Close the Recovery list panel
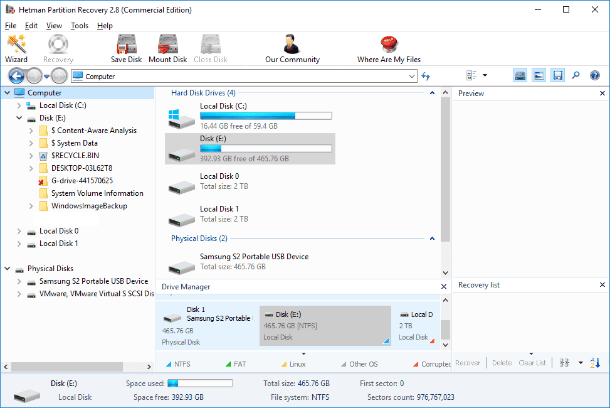This screenshot has width=610, height=408. [x=602, y=285]
